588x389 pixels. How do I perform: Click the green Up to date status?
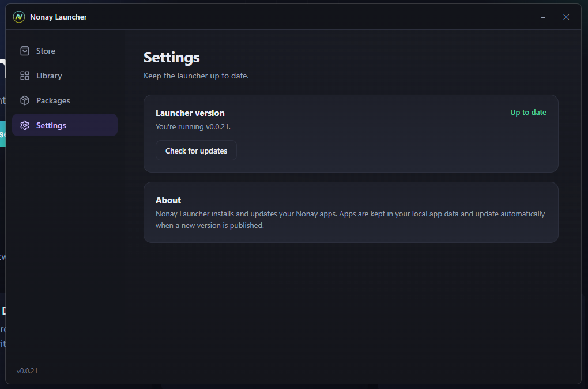tap(528, 113)
